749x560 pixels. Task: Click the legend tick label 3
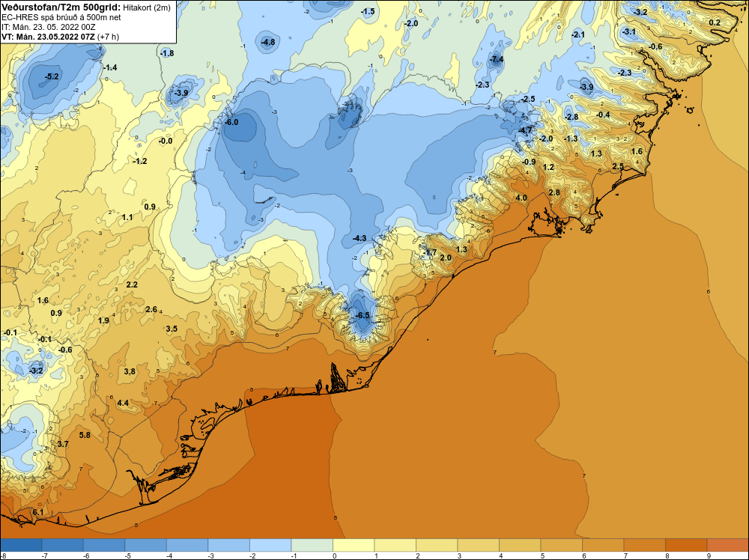[459, 556]
